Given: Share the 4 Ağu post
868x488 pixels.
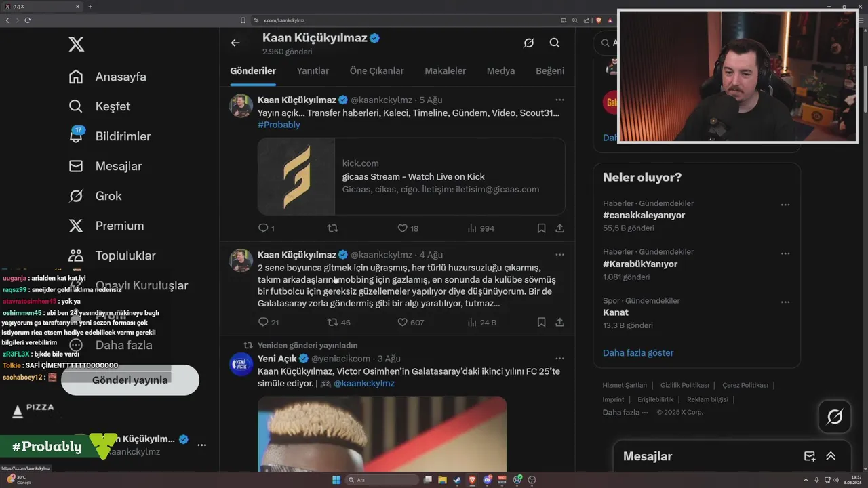Looking at the screenshot, I should tap(559, 322).
